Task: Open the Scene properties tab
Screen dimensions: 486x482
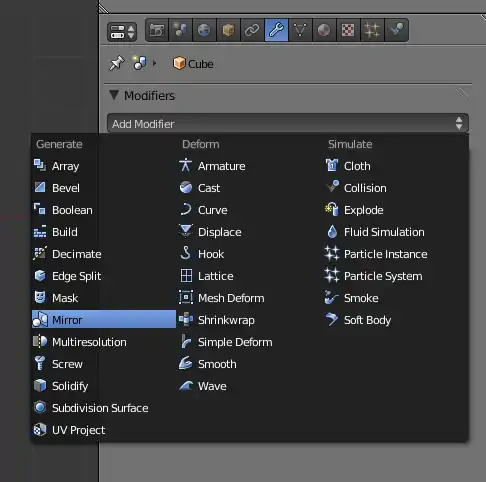Action: tap(181, 30)
